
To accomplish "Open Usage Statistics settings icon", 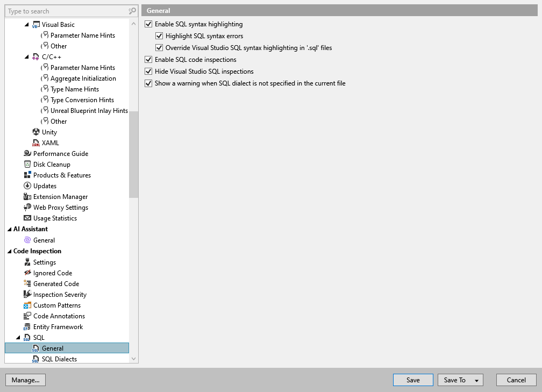I will 27,218.
